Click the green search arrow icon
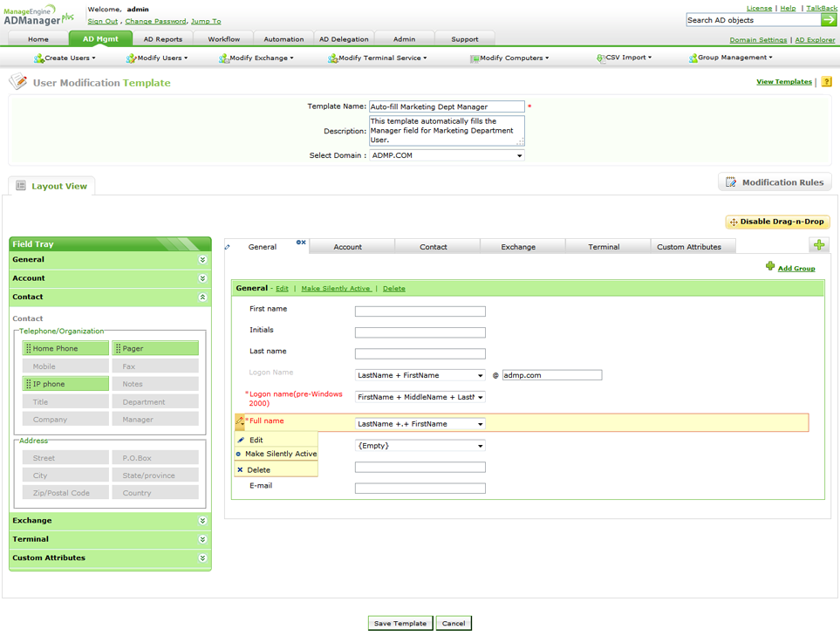840x636 pixels. click(x=829, y=20)
